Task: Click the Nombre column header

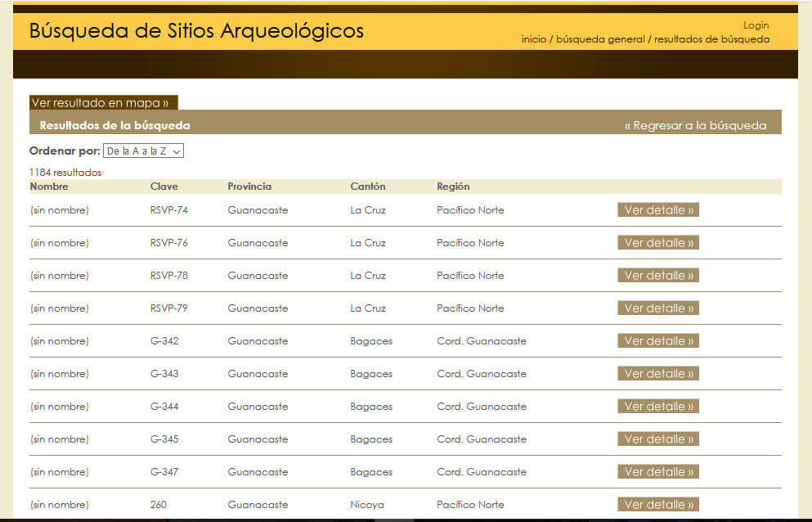Action: pyautogui.click(x=49, y=187)
